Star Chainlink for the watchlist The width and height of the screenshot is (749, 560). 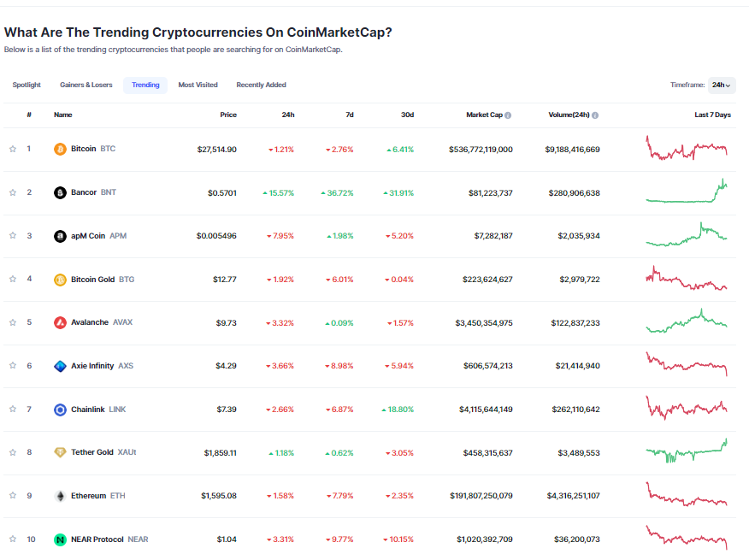point(13,409)
